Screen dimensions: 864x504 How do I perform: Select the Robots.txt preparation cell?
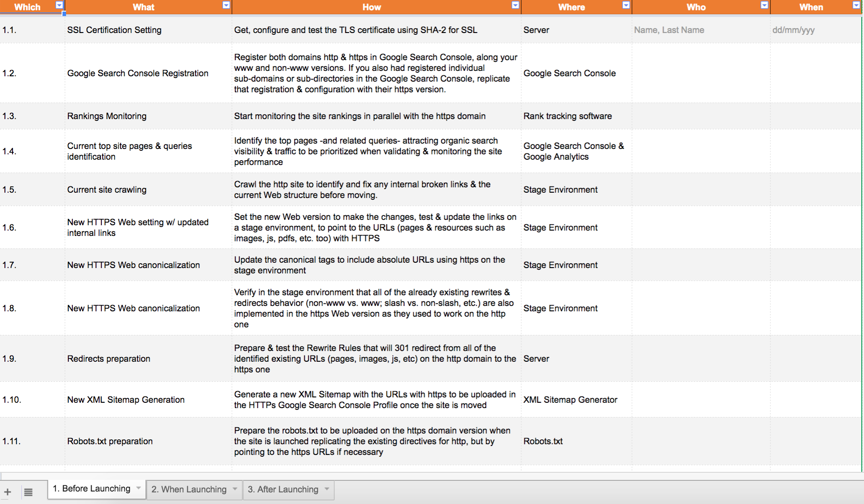[148, 441]
